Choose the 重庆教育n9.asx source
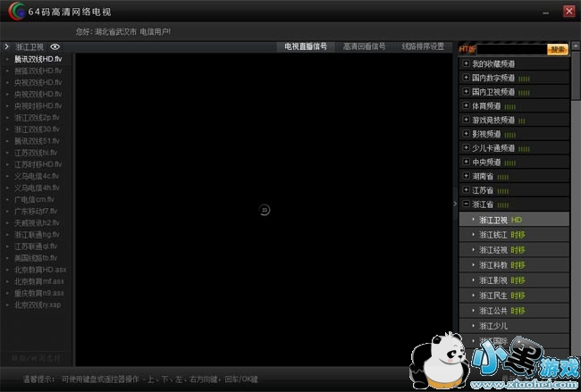The height and width of the screenshot is (392, 581). coord(39,293)
